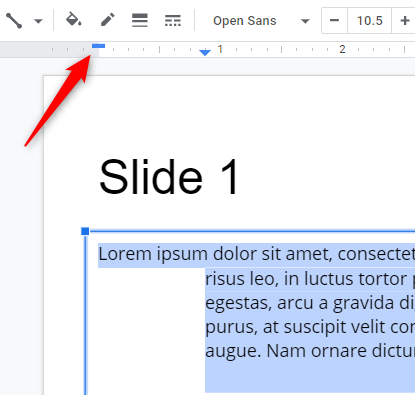Click the line starting augue. Nam ornare

click(310, 351)
